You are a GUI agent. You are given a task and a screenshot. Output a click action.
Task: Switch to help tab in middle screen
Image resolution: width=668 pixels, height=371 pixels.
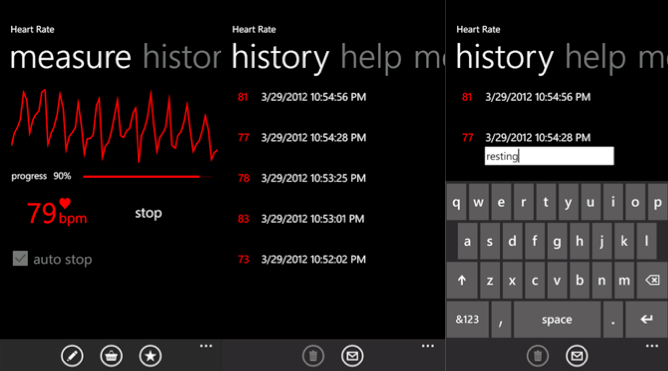coord(371,58)
